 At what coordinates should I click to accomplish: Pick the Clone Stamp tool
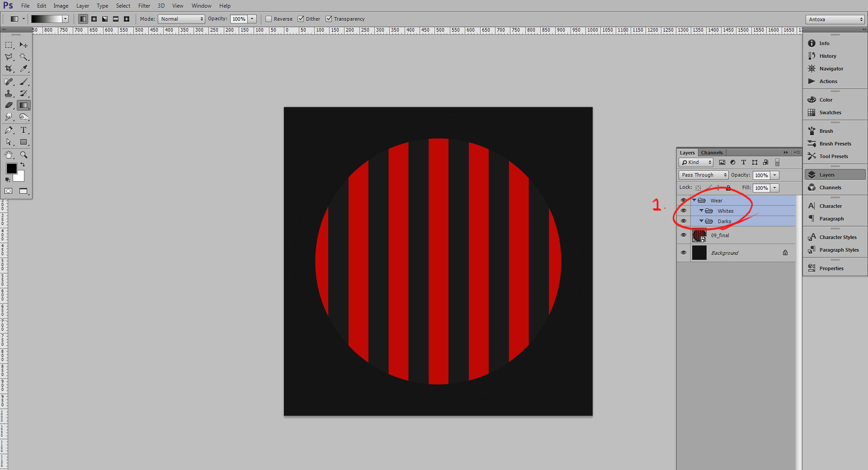click(x=9, y=94)
